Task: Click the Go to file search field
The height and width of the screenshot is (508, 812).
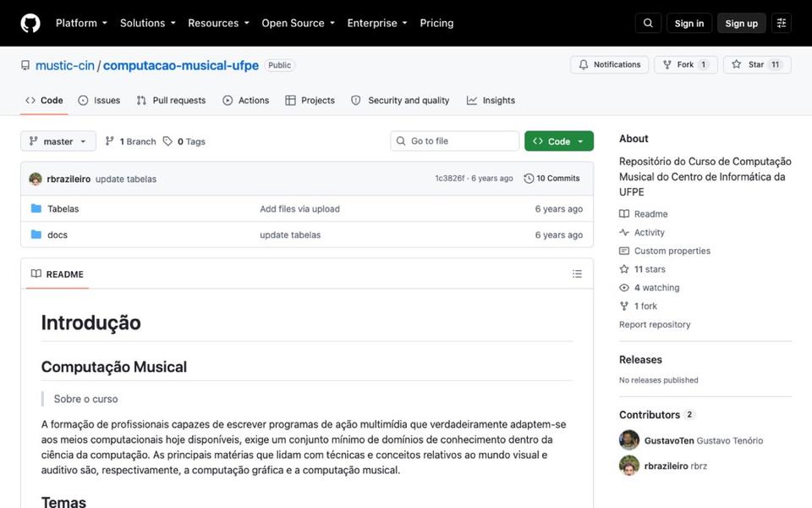Action: tap(455, 141)
